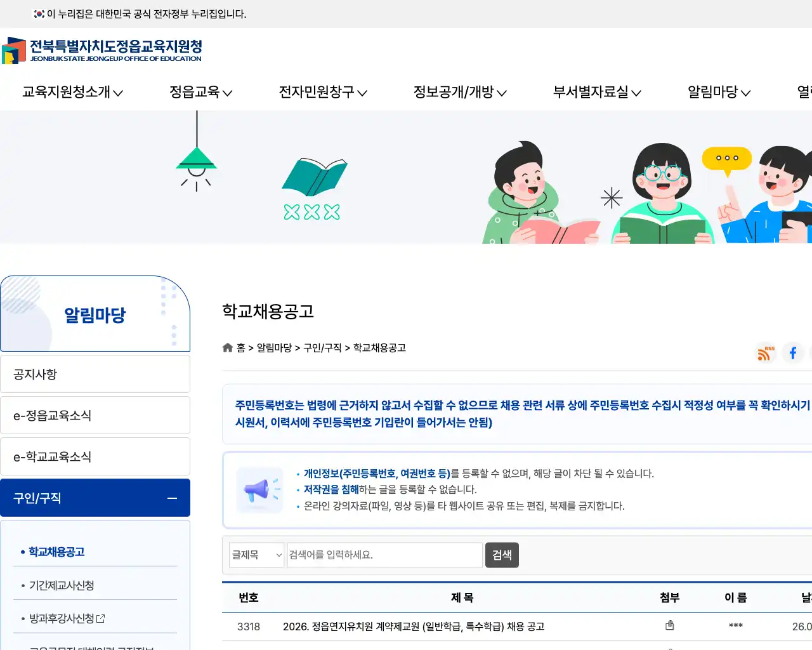Open posting 2026 정읍연지유치원 채용 공고
Image resolution: width=812 pixels, height=650 pixels.
pos(414,627)
